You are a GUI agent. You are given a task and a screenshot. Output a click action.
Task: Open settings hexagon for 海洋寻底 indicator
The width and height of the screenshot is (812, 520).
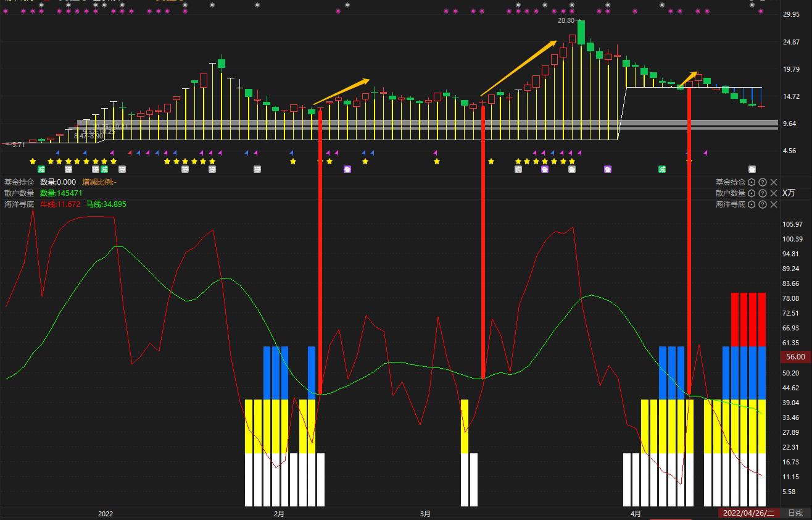coord(752,204)
